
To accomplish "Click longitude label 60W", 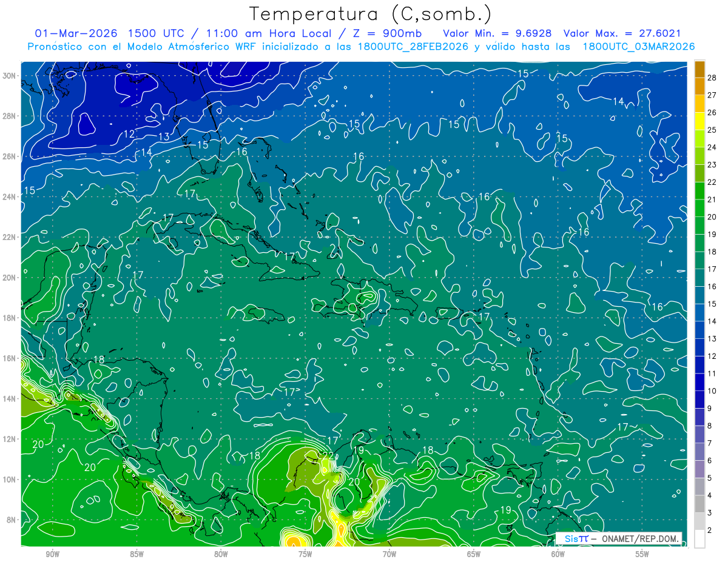I will (558, 554).
